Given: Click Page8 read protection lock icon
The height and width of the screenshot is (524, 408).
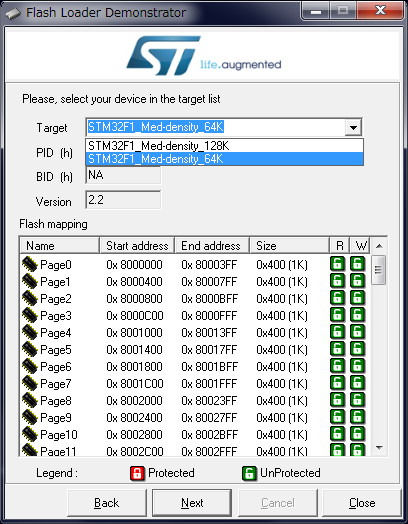Looking at the screenshot, I should point(337,400).
